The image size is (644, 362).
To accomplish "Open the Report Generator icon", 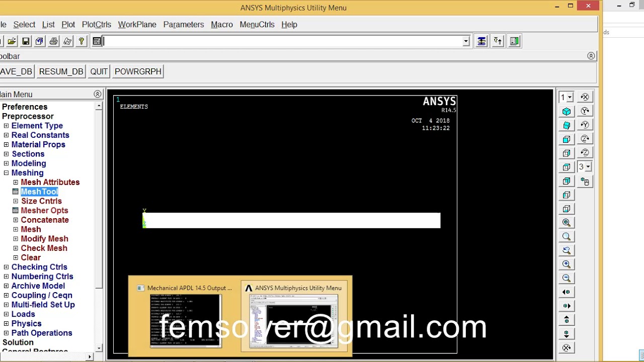I will (67, 41).
